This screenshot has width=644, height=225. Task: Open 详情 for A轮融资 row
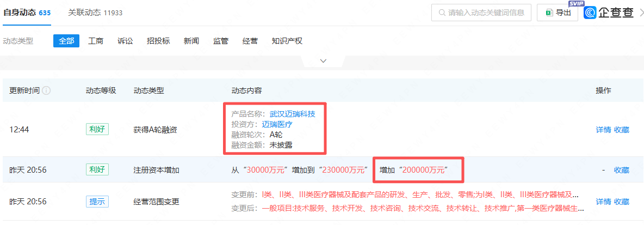603,130
